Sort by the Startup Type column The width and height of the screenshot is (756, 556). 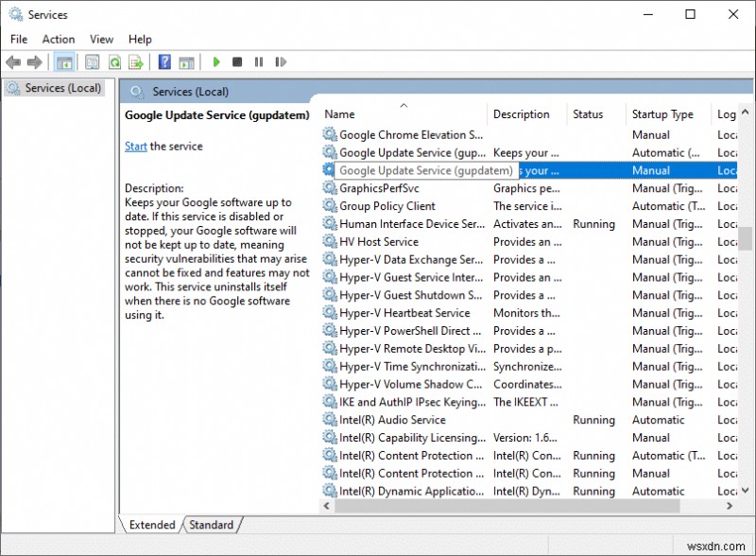661,113
